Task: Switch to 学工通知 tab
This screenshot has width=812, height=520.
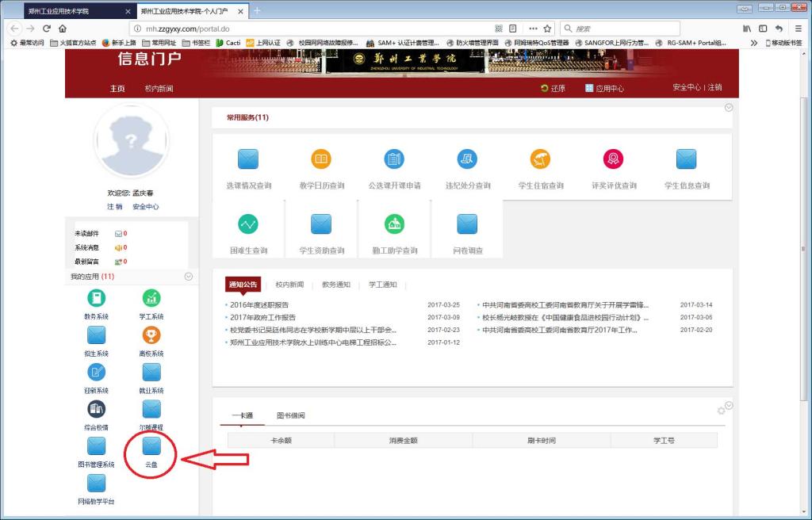Action: click(383, 285)
